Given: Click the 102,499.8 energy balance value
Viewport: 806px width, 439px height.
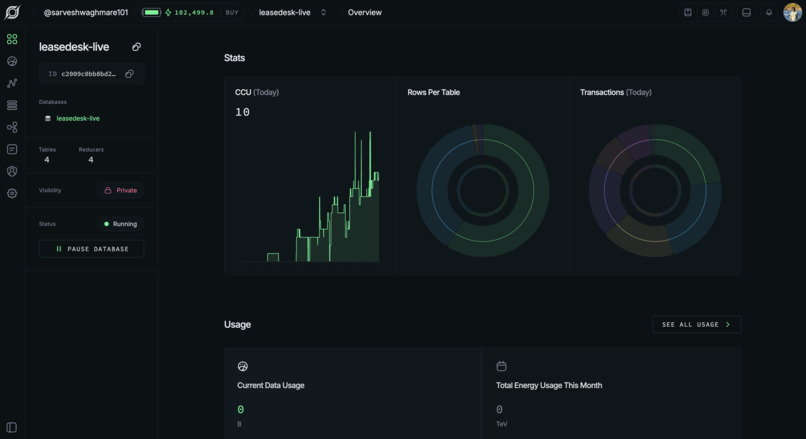Looking at the screenshot, I should coord(194,12).
